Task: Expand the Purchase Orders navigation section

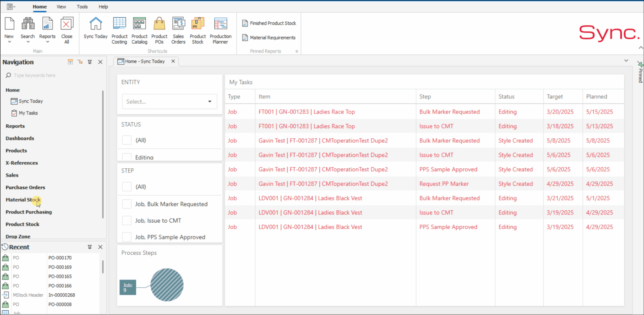Action: 25,187
